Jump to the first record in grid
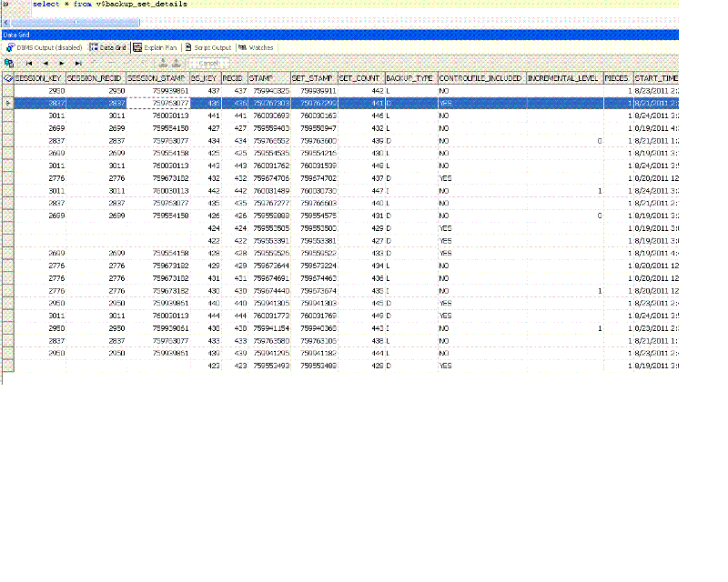Viewport: 728px width, 582px height. pyautogui.click(x=29, y=63)
